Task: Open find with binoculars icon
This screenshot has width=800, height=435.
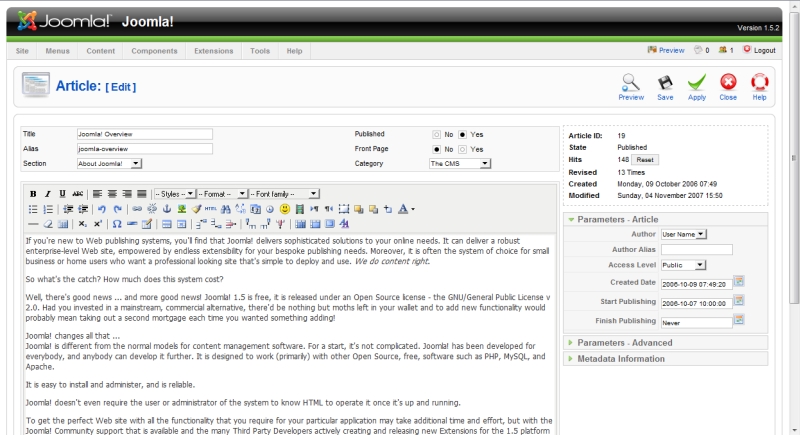Action: point(226,209)
